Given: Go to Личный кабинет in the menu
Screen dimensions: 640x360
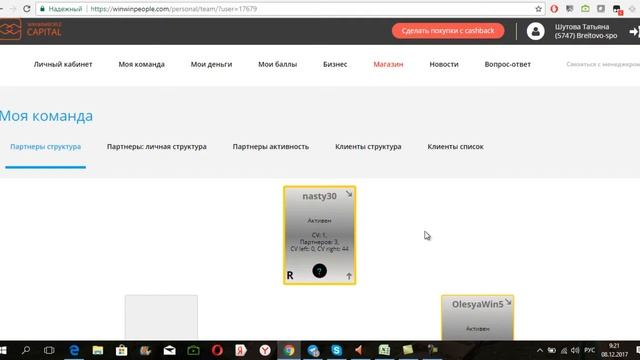Looking at the screenshot, I should pyautogui.click(x=63, y=64).
